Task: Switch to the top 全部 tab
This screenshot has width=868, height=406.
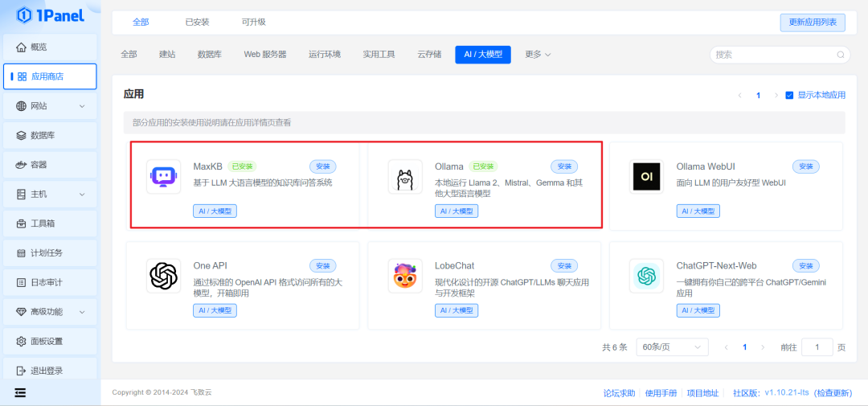Action: 141,23
